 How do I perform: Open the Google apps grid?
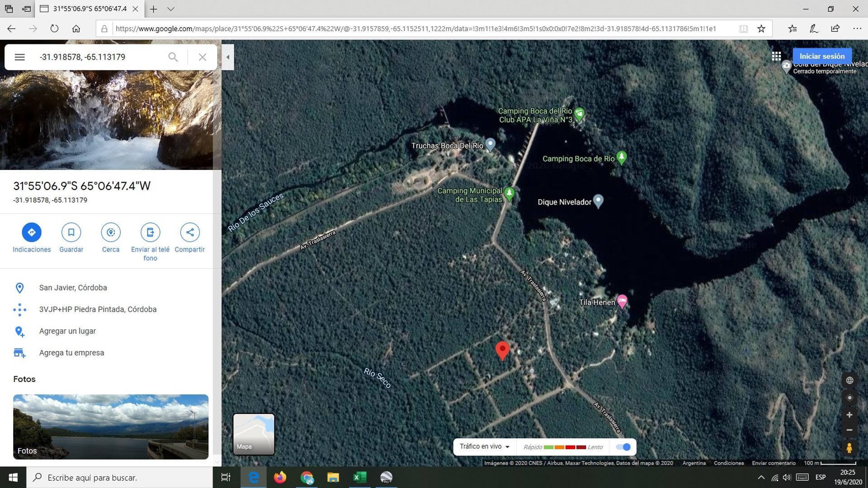point(776,56)
